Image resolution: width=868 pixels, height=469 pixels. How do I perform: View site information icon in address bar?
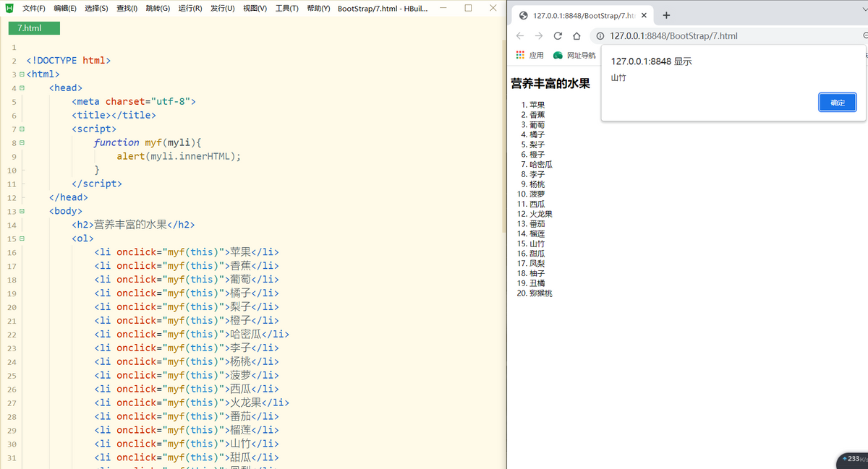click(601, 35)
